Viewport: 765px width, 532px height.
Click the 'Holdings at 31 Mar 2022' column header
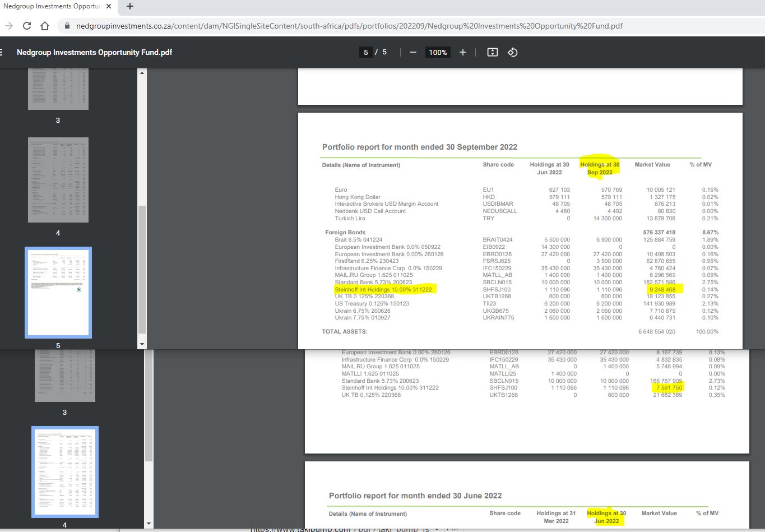(556, 517)
